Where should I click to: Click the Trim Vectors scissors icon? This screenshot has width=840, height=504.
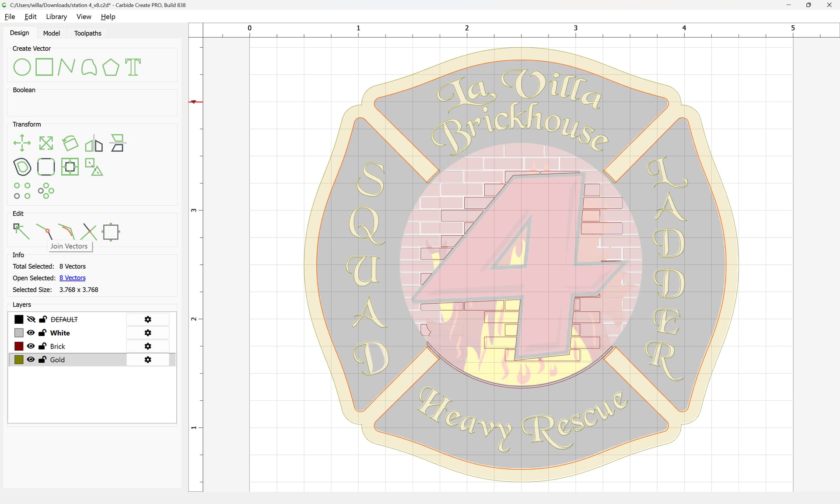(x=89, y=232)
